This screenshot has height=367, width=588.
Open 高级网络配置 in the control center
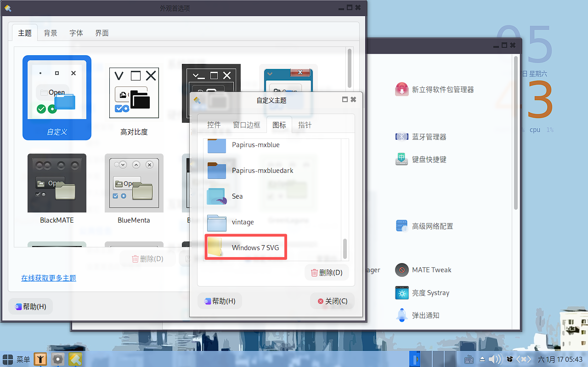point(424,226)
